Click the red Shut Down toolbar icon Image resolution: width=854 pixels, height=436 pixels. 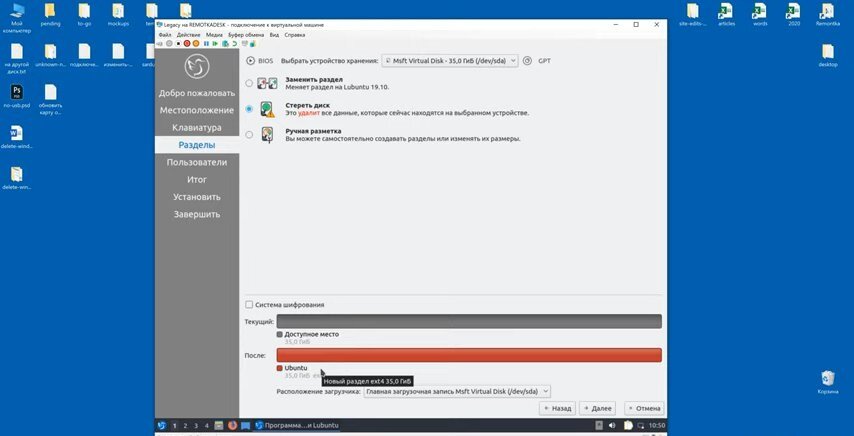[187, 44]
